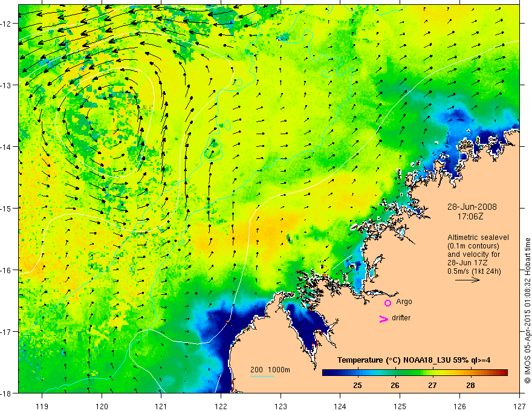
Task: Click latitude axis label -14
Action: (x=7, y=147)
